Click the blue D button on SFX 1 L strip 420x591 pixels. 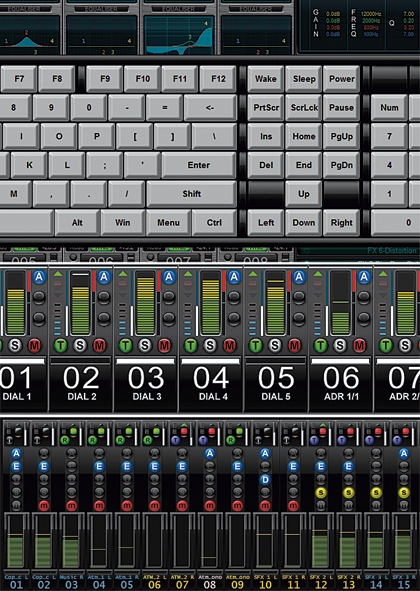click(x=265, y=479)
